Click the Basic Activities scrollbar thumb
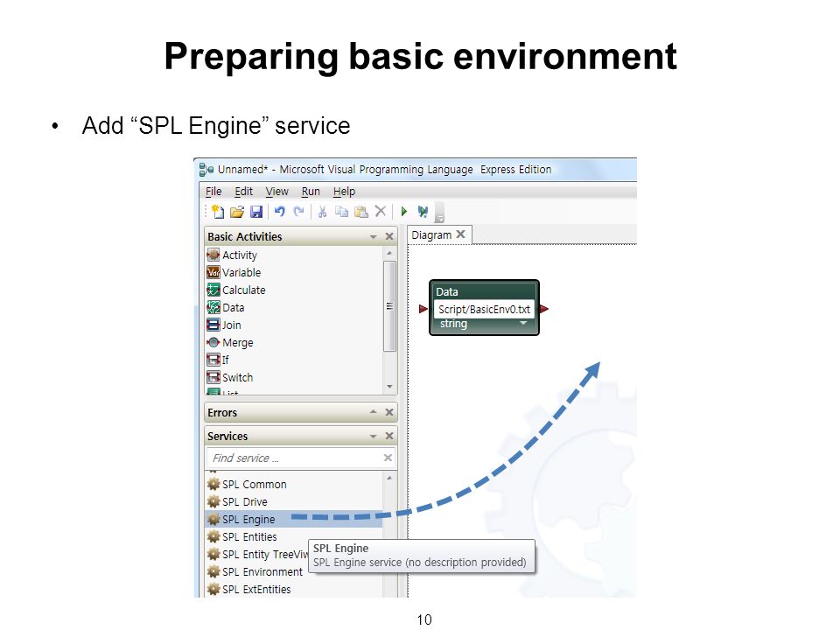Image resolution: width=840 pixels, height=630 pixels. pos(389,306)
